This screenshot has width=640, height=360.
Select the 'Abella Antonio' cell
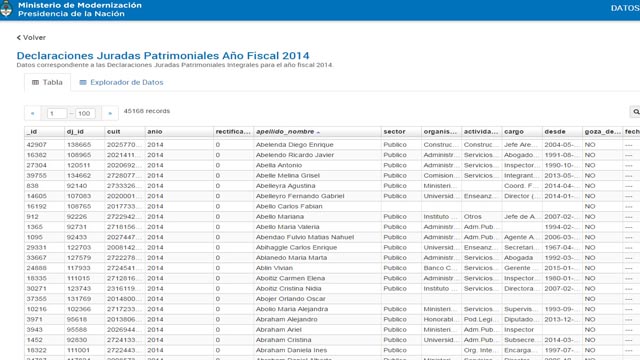pos(318,165)
